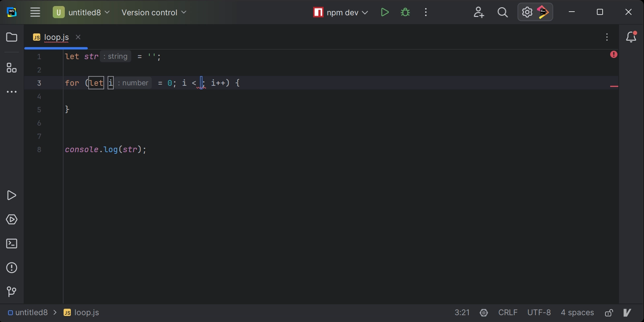The image size is (644, 322).
Task: Open the Run tool window
Action: click(12, 195)
